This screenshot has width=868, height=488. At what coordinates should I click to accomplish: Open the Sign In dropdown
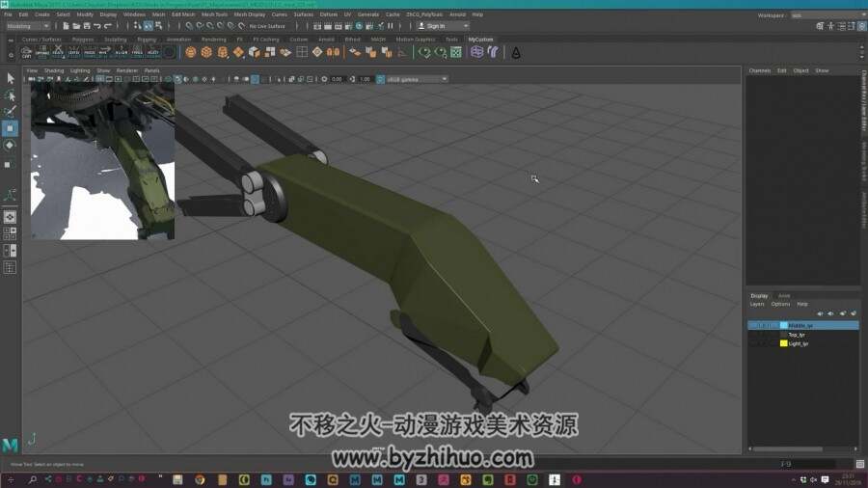pyautogui.click(x=443, y=26)
